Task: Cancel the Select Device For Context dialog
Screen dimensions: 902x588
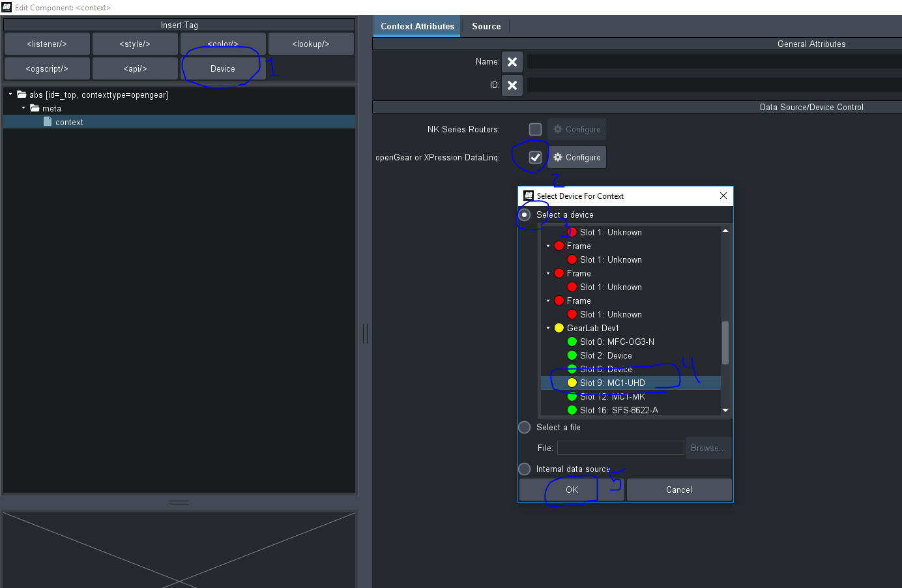Action: pos(679,490)
